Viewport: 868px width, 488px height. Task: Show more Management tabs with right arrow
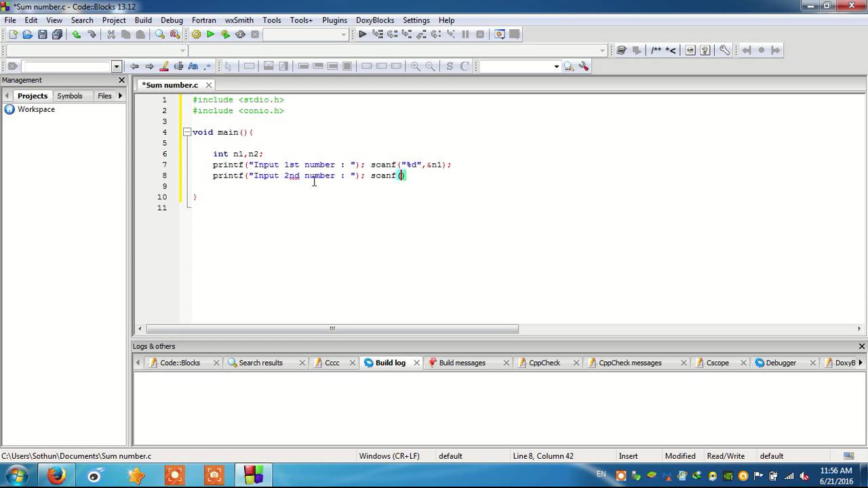click(121, 96)
